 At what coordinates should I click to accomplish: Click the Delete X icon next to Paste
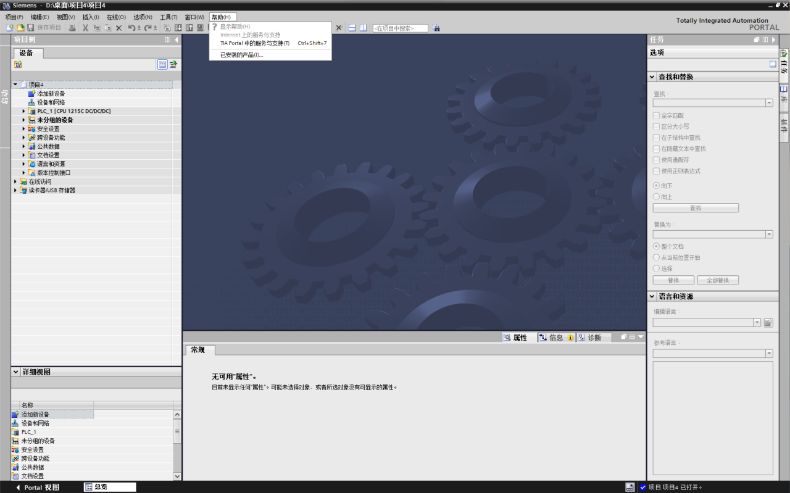pyautogui.click(x=119, y=28)
